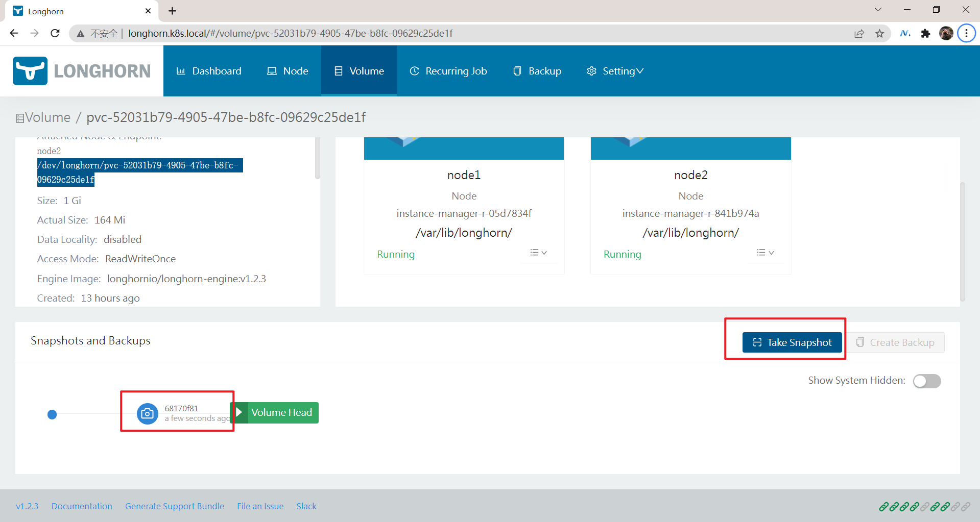Viewport: 980px width, 522px height.
Task: Click the Engine Image value text
Action: (186, 279)
